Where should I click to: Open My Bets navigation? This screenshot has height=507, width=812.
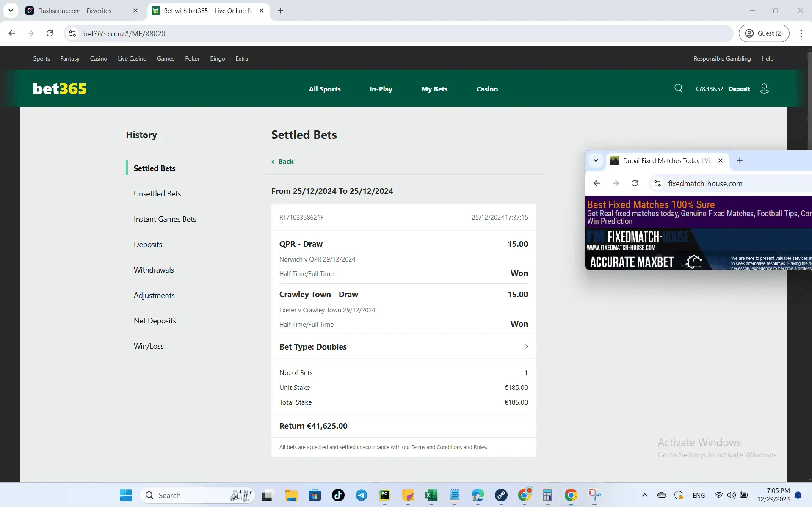[434, 89]
